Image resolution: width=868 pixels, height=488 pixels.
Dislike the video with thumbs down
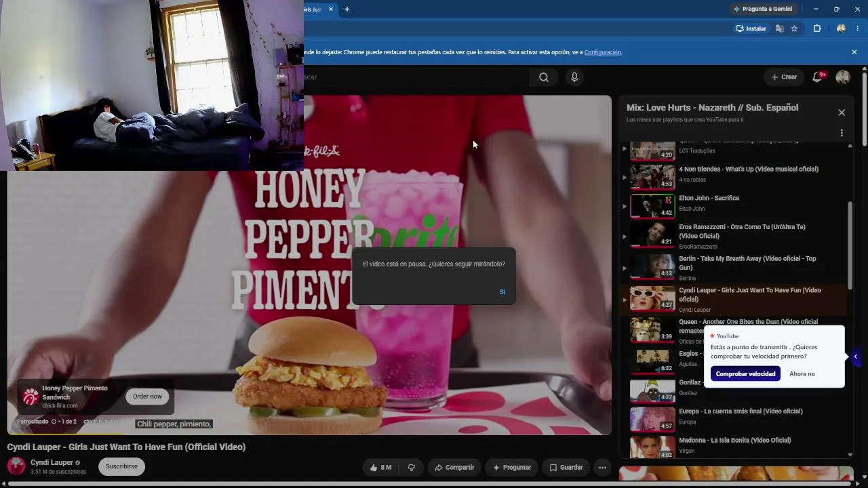[x=411, y=468]
